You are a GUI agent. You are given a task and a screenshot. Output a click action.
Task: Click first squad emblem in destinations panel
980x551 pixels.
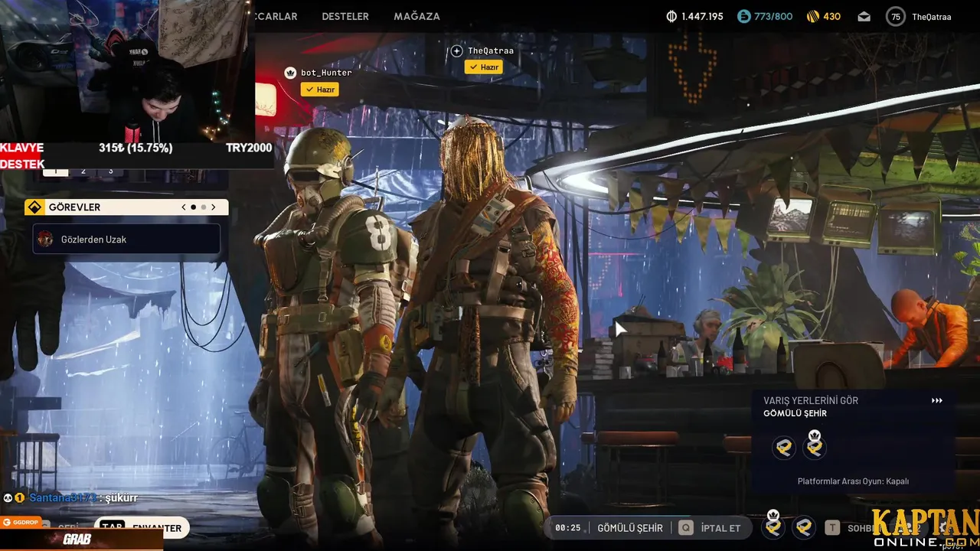pyautogui.click(x=784, y=448)
